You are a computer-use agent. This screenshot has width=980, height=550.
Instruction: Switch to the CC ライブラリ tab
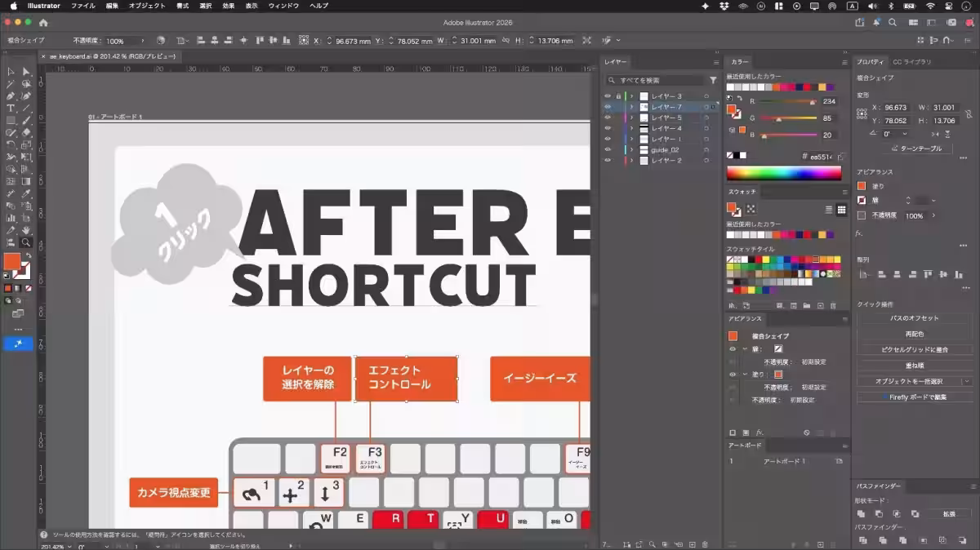pyautogui.click(x=912, y=61)
